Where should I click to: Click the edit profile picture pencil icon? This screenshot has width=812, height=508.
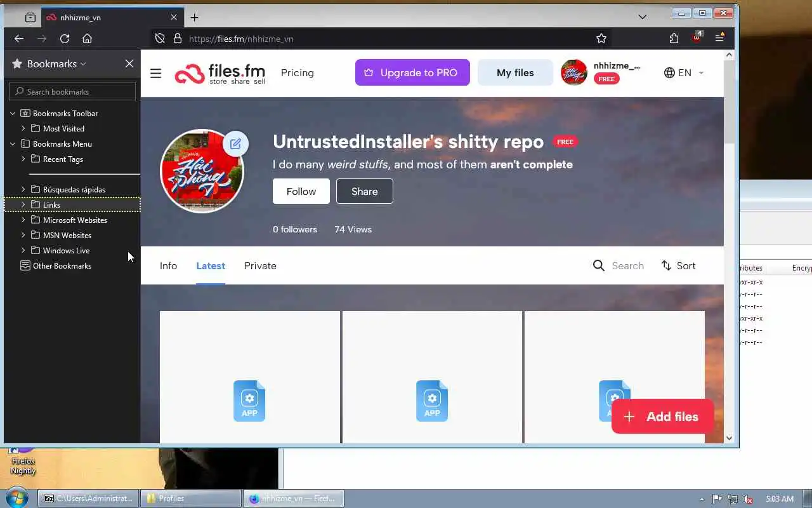coord(235,144)
